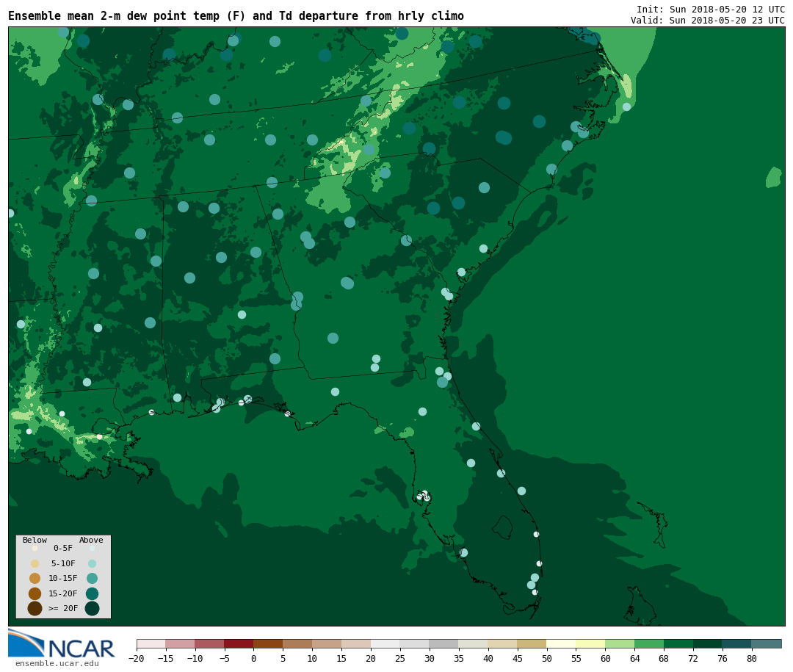Click the 25 to 30 light gray swatch
Screen dimensions: 793x672
click(415, 643)
